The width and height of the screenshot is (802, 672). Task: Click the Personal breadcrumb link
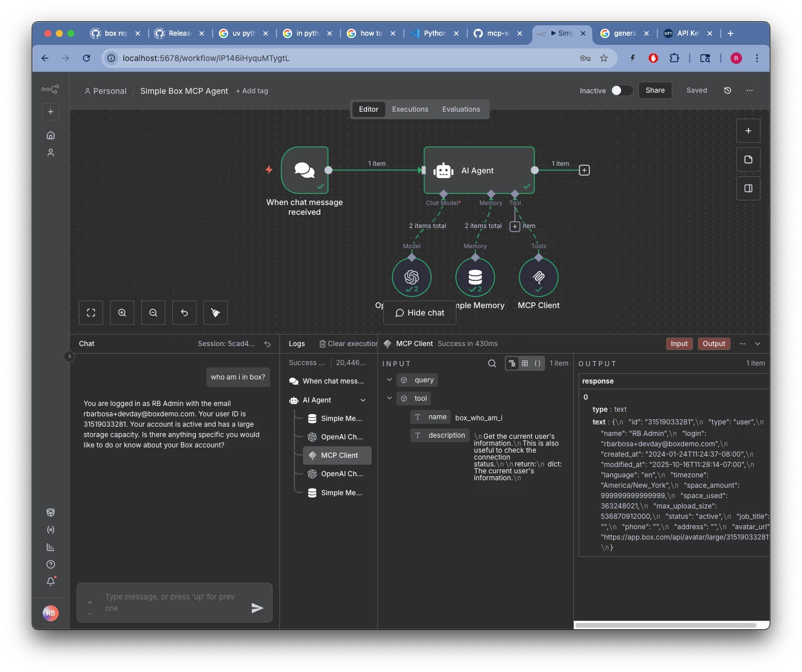105,91
